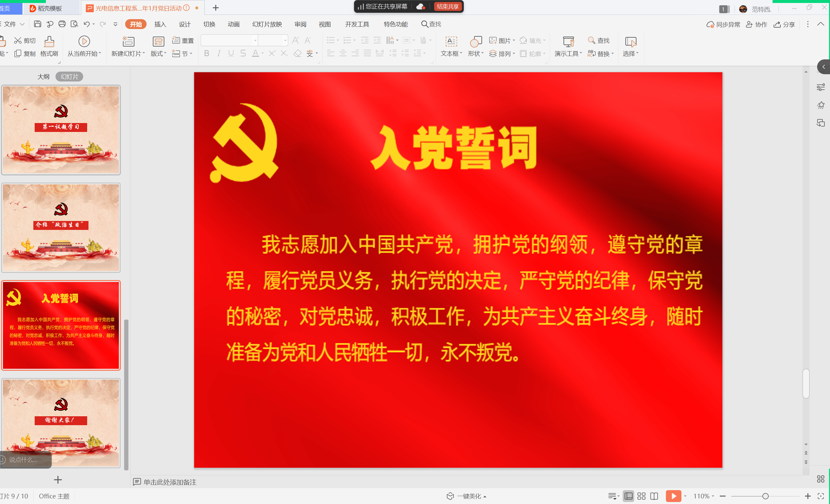Image resolution: width=830 pixels, height=504 pixels.
Task: Toggle Italic formatting
Action: click(x=219, y=53)
